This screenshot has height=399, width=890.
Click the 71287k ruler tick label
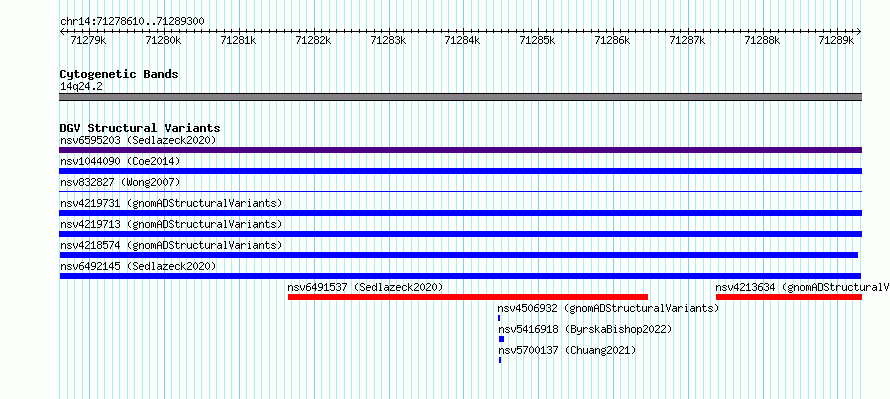[687, 40]
